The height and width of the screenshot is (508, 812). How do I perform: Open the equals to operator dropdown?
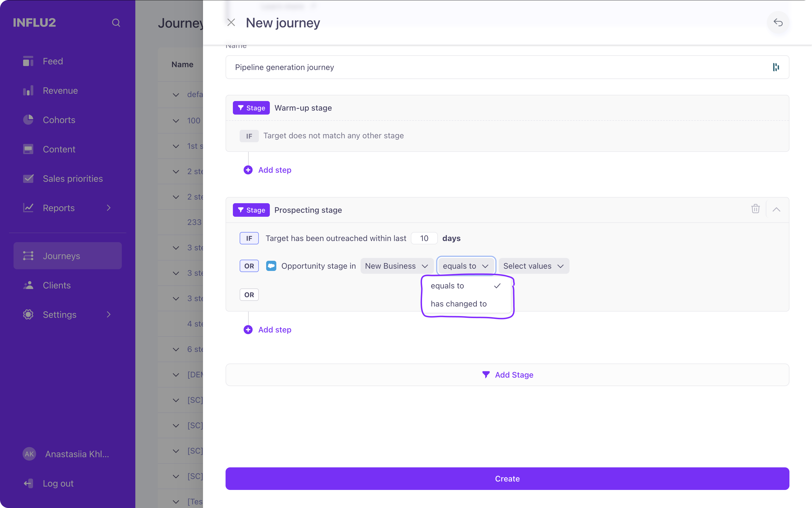[466, 266]
